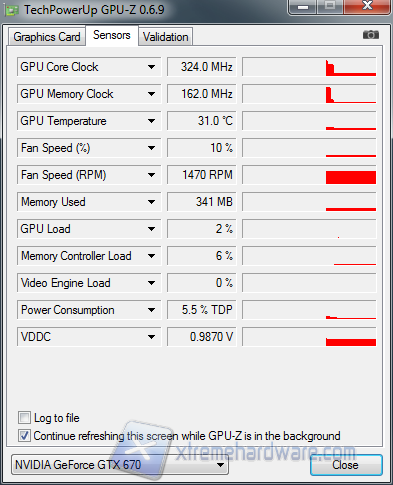
Task: Enable the Log to file checkbox
Action: coord(24,418)
